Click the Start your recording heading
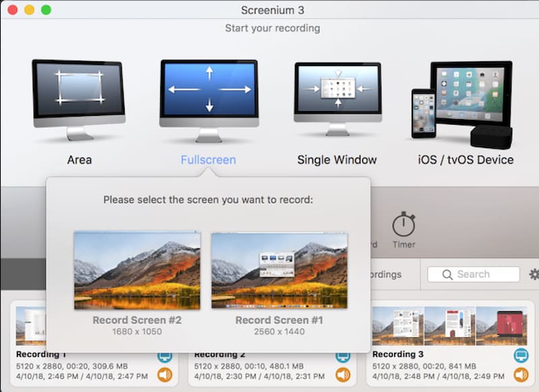 273,28
